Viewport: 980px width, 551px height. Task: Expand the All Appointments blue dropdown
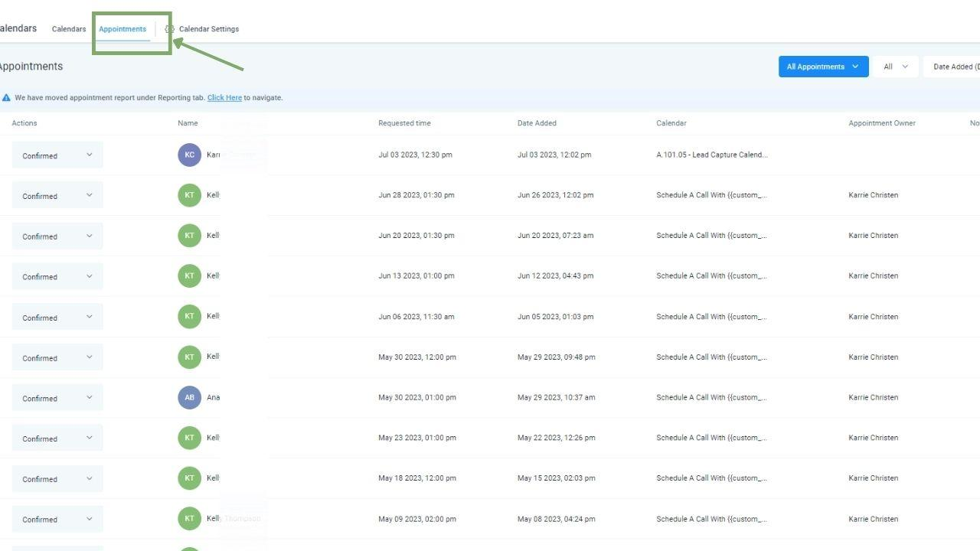pyautogui.click(x=824, y=67)
